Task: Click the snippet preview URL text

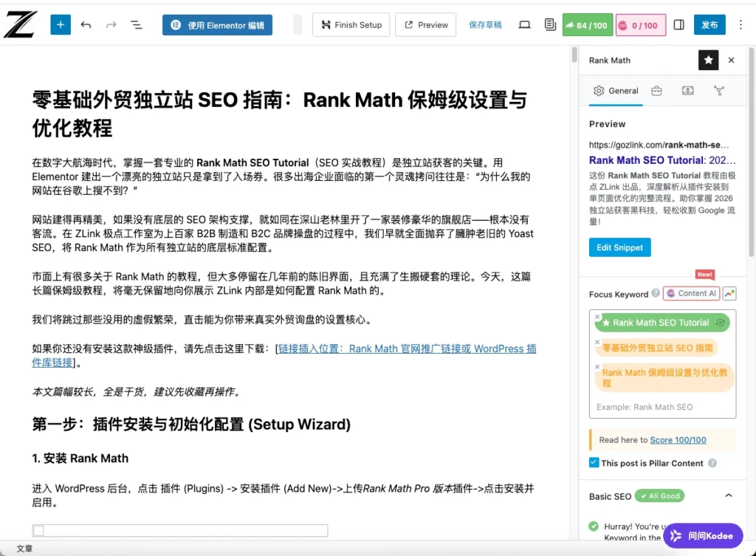Action: 659,145
